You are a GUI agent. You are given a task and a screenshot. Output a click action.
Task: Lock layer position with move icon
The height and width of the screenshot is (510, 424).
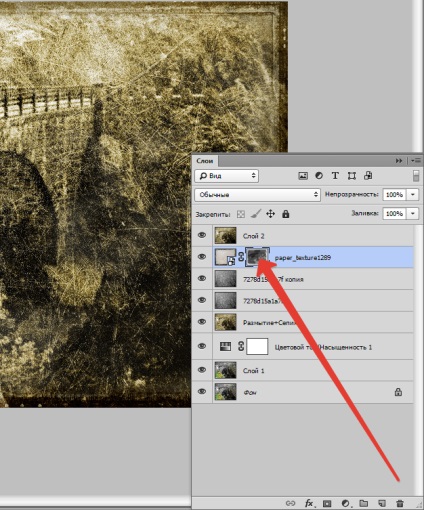click(270, 214)
